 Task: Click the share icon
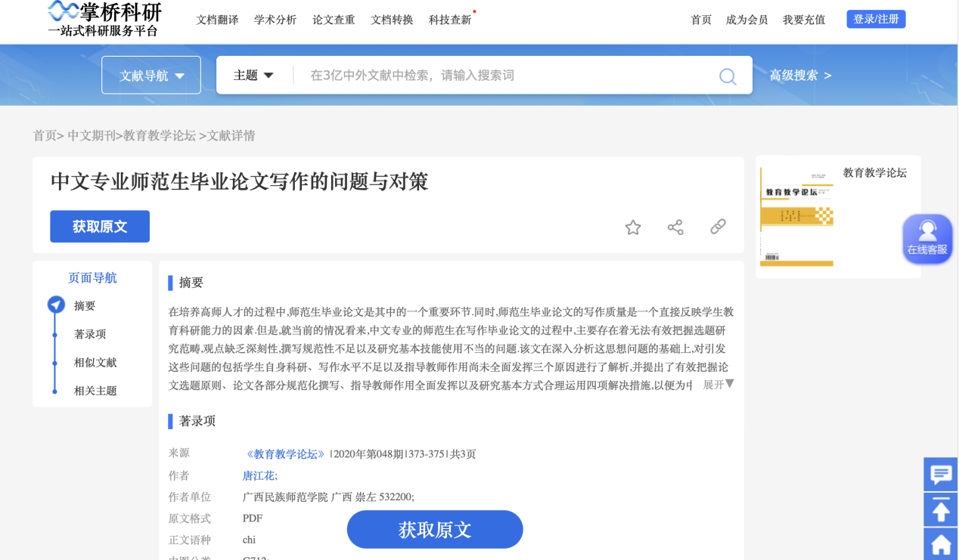675,227
